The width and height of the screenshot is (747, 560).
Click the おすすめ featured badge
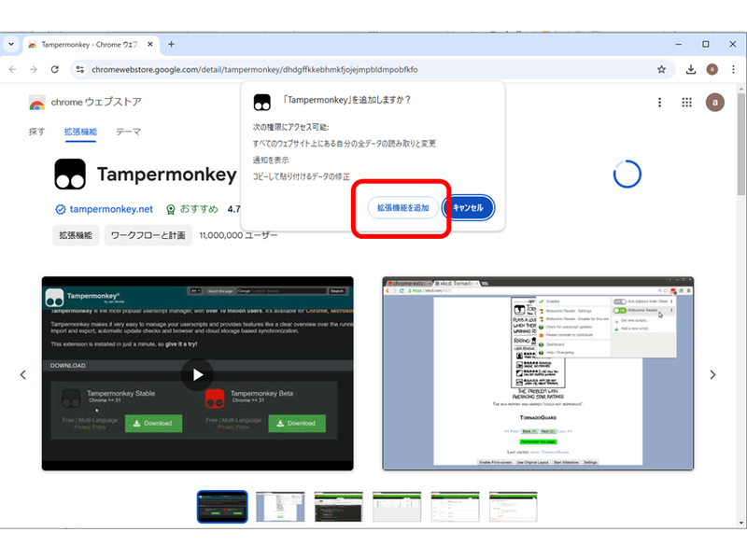pos(192,209)
